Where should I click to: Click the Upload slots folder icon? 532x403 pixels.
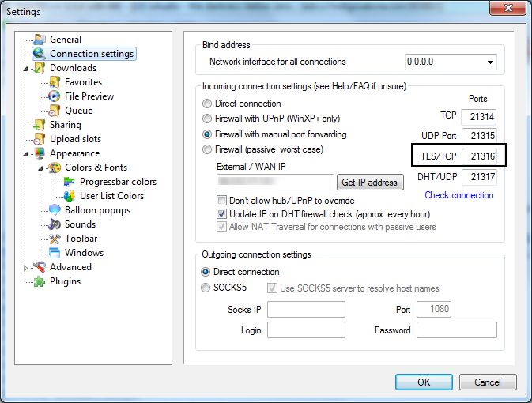40,139
